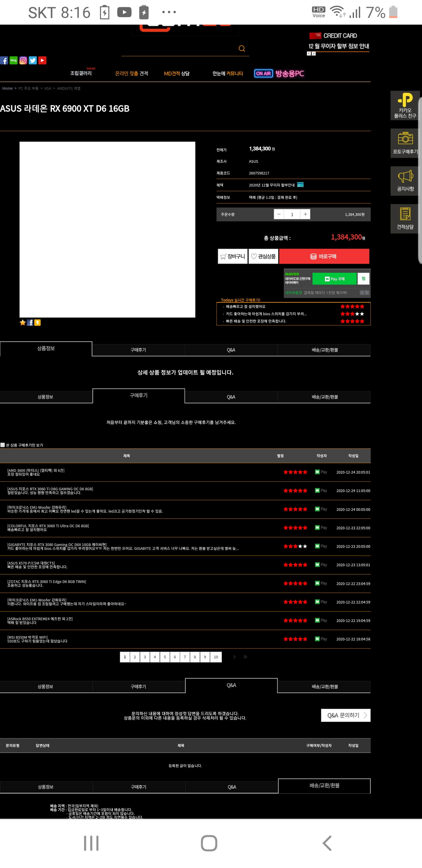Screen dimensions: 422x868
Task: Open the Facebook social icon
Action: (x=4, y=60)
